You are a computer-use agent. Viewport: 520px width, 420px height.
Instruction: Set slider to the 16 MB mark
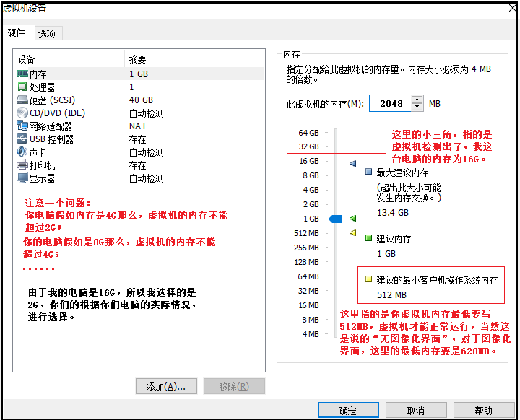point(308,305)
